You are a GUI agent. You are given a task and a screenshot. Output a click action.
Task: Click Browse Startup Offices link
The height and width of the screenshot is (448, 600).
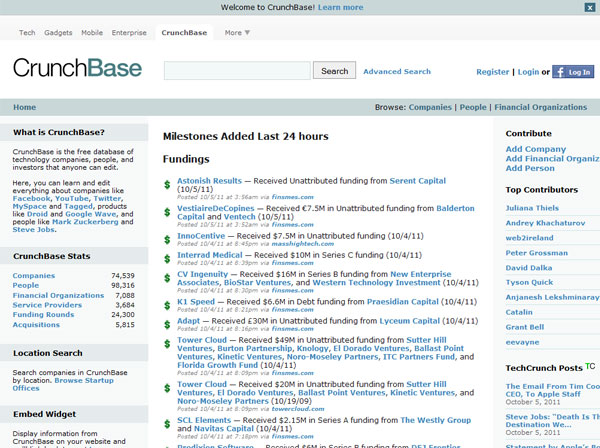pos(63,384)
